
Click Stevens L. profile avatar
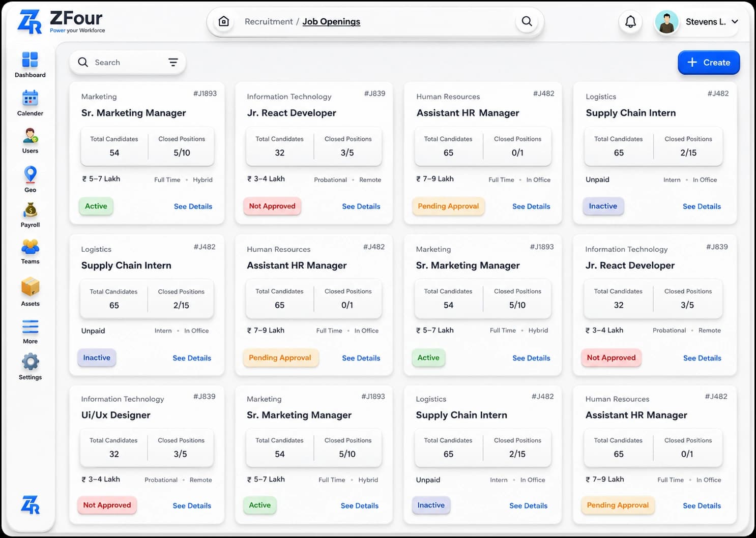(x=666, y=22)
